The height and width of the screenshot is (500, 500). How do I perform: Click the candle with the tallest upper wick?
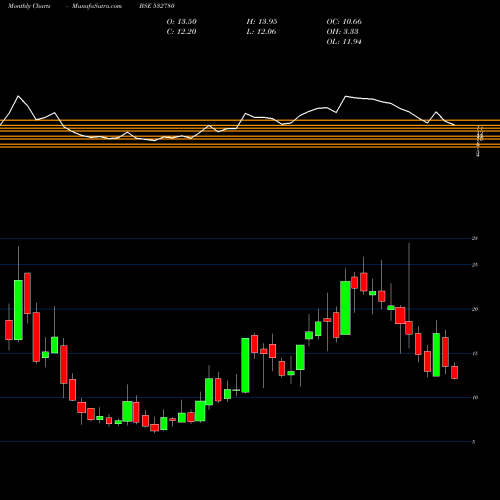(409, 328)
